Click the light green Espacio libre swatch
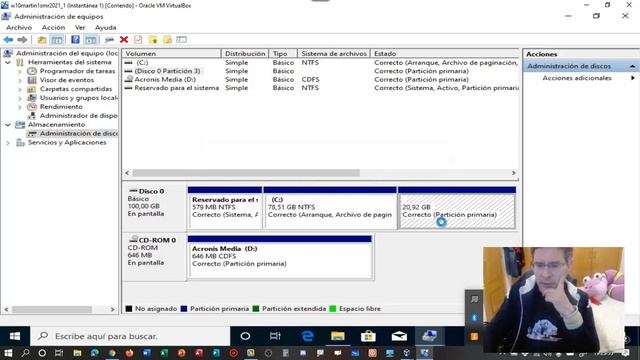Image resolution: width=640 pixels, height=360 pixels. pos(333,309)
